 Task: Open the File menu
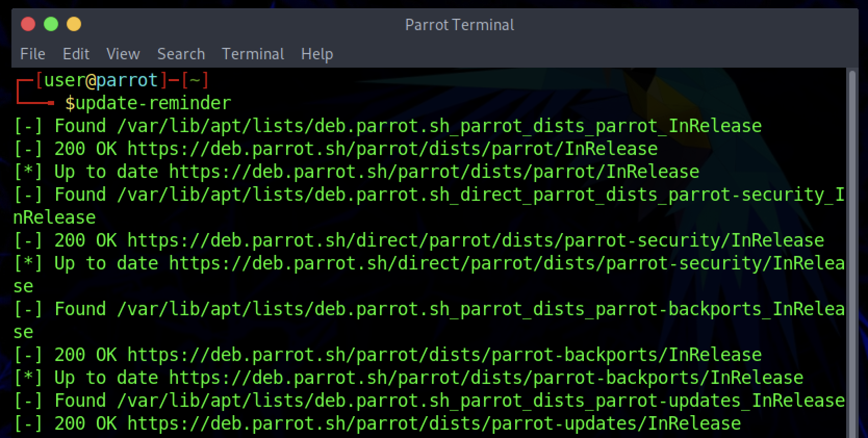click(x=32, y=54)
